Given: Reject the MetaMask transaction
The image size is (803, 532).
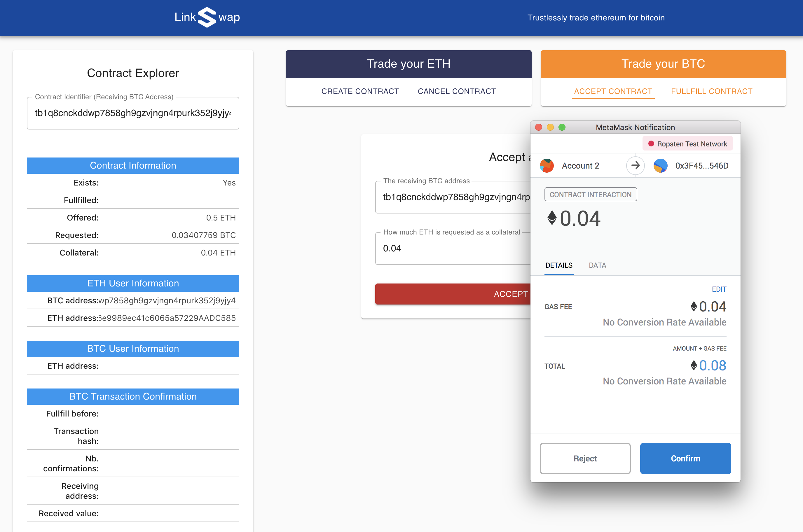Looking at the screenshot, I should coord(585,459).
